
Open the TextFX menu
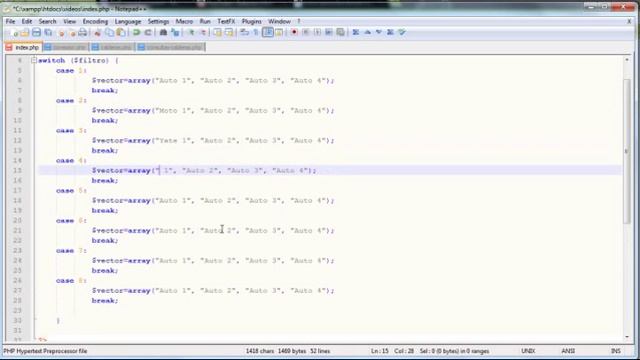226,21
